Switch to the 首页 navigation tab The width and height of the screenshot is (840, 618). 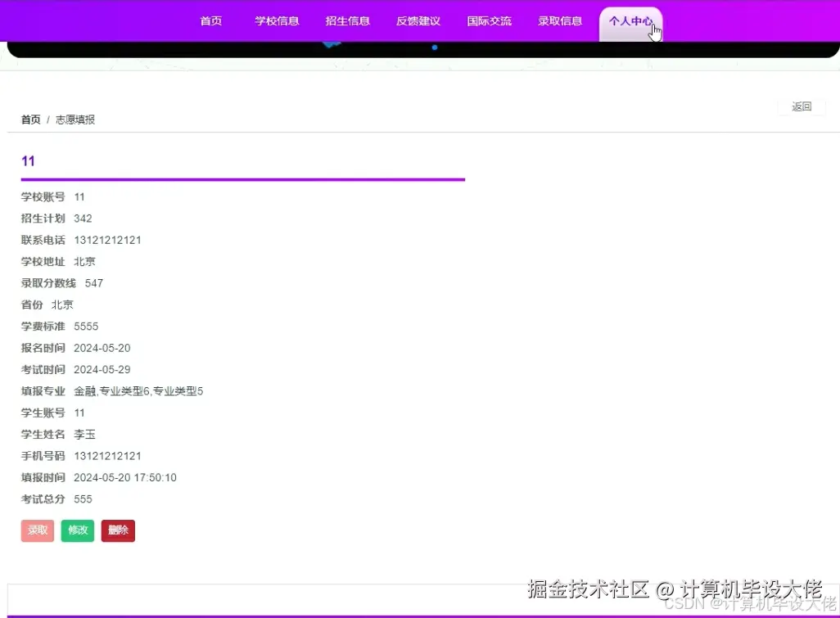tap(210, 22)
